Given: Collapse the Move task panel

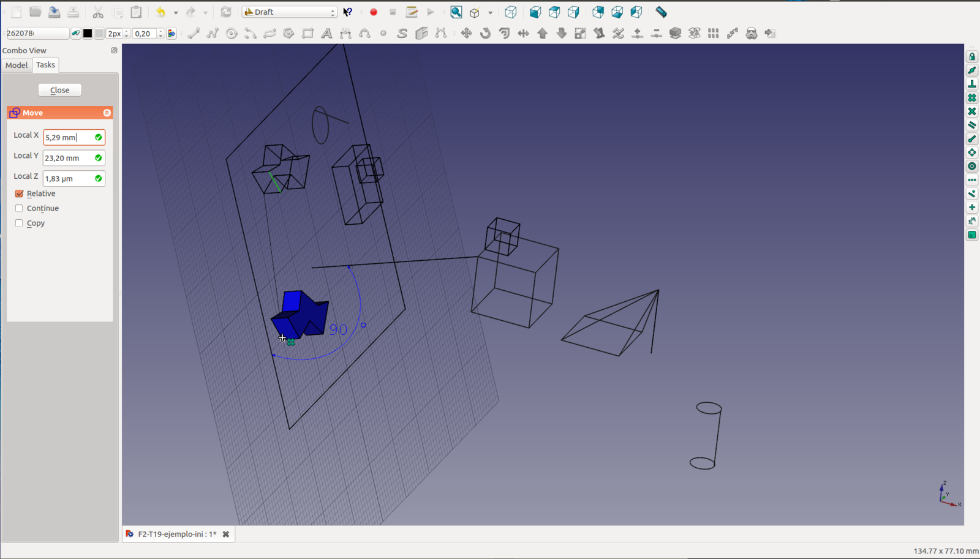Looking at the screenshot, I should pos(107,113).
